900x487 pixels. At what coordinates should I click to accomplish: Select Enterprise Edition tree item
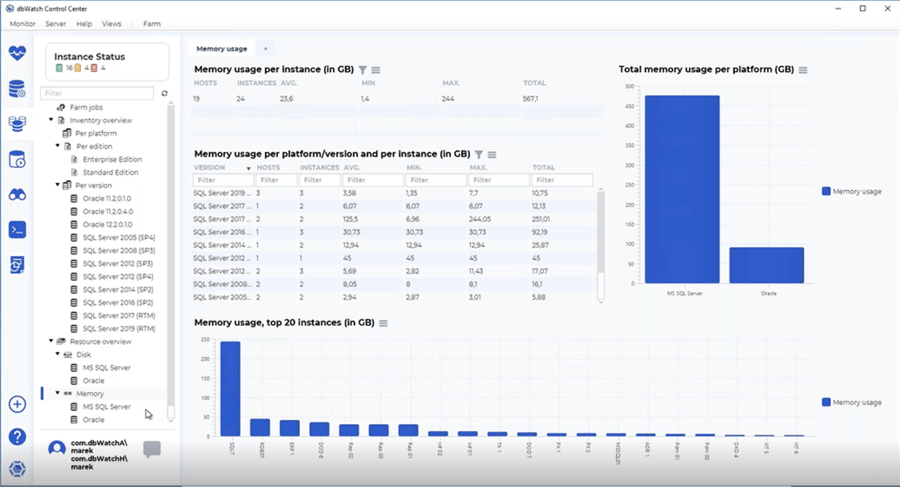(112, 159)
